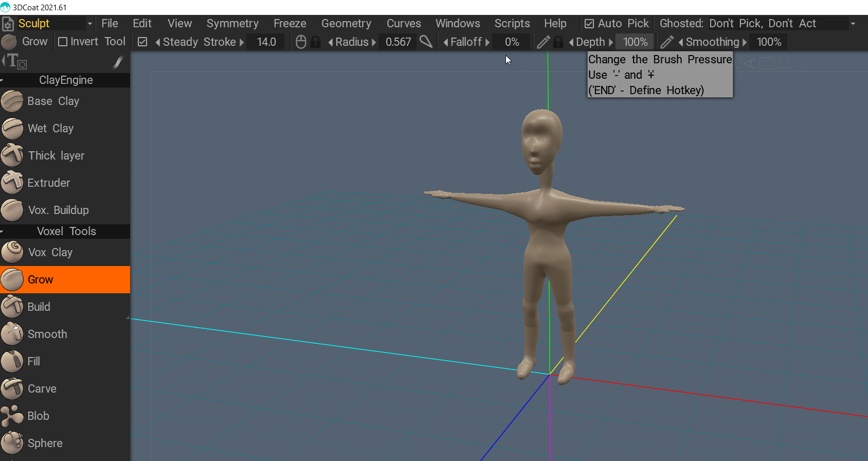Image resolution: width=868 pixels, height=461 pixels.
Task: Switch to the Fill tool
Action: (33, 362)
